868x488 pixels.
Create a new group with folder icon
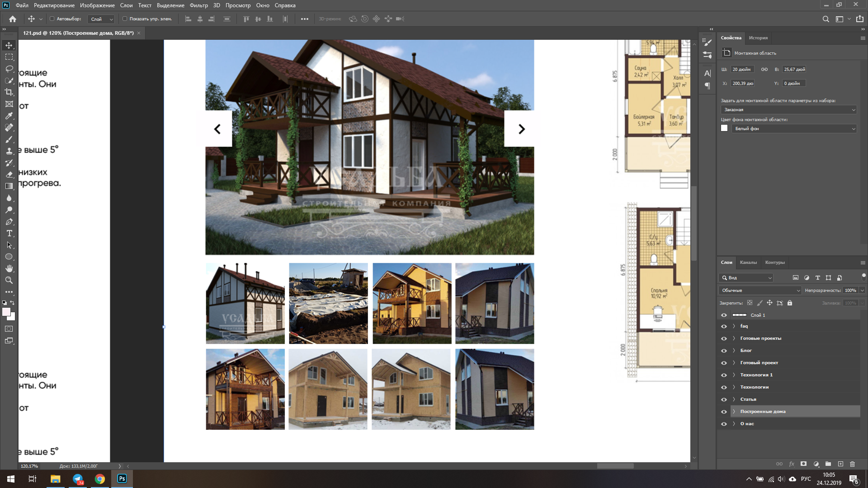pyautogui.click(x=828, y=464)
